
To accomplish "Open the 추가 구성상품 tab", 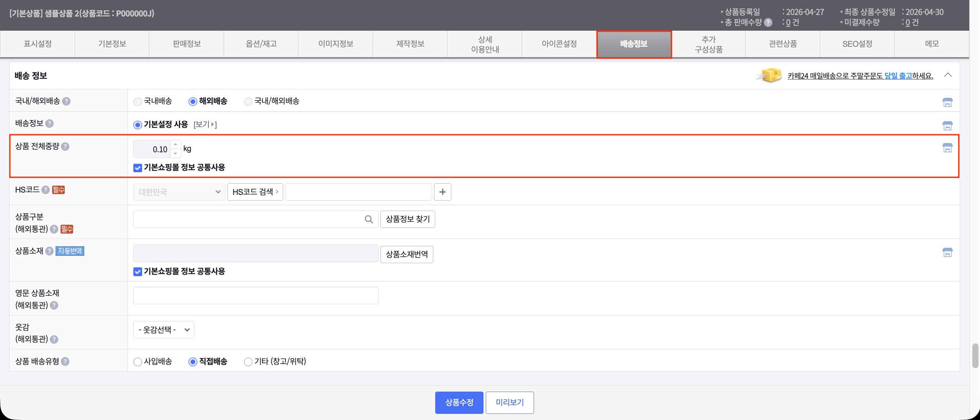I will 708,44.
